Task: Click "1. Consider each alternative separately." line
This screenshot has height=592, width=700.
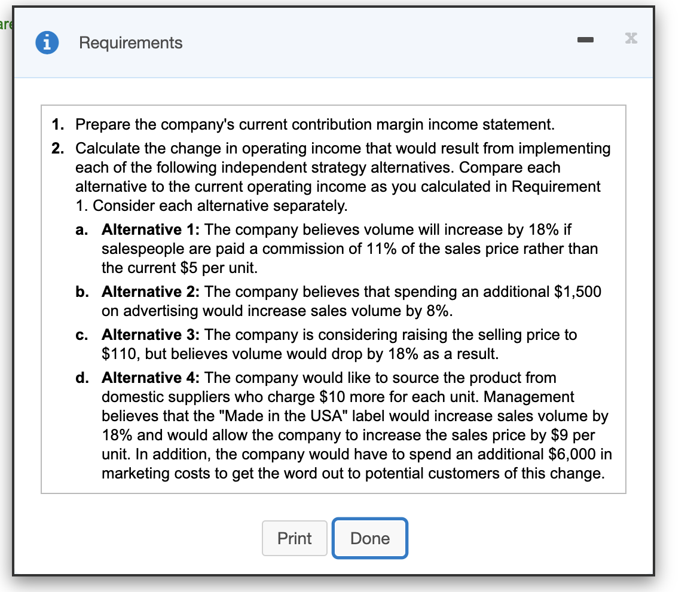Action: [x=211, y=205]
